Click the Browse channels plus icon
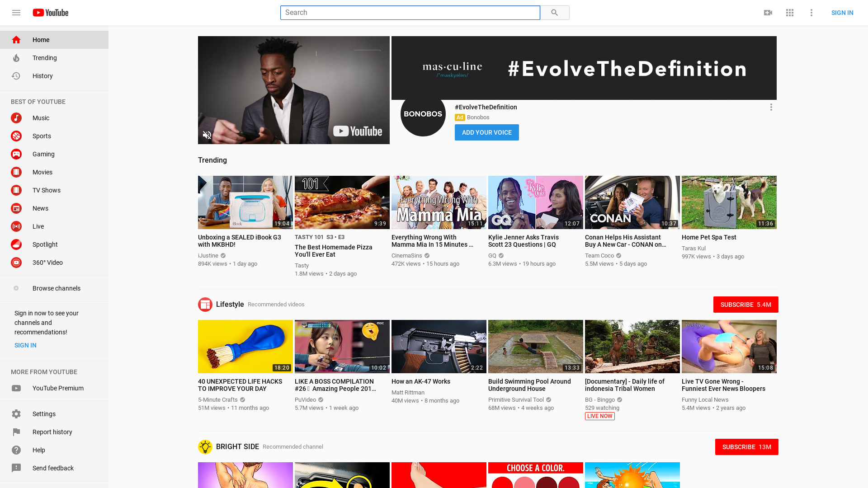The width and height of the screenshot is (868, 488). 16,288
